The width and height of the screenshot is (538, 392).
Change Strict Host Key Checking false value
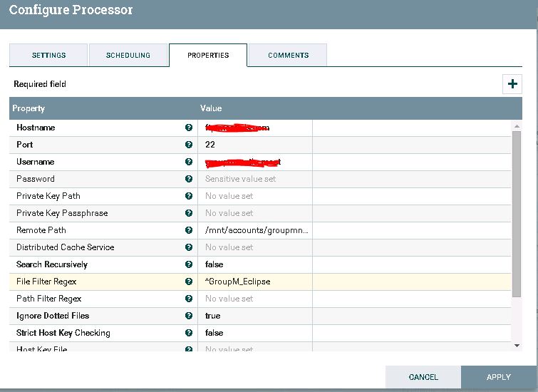pos(255,333)
